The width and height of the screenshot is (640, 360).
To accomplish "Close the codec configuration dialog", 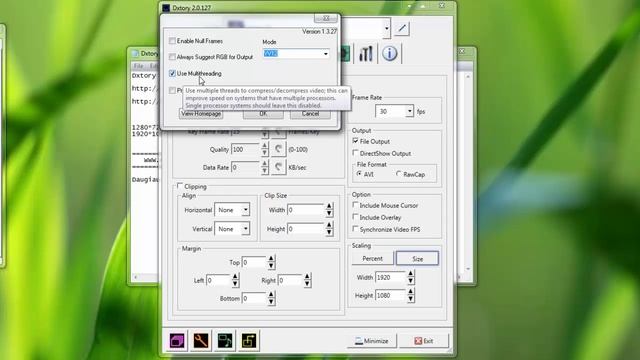I will pos(326,18).
